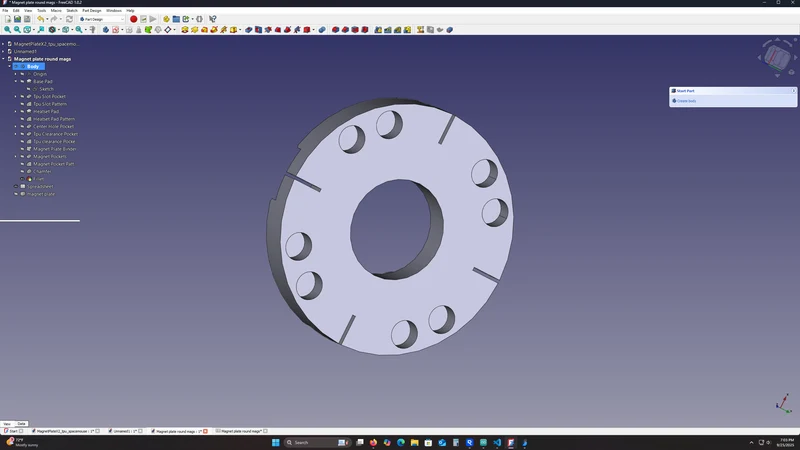Open File Explorer from taskbar
Image resolution: width=800 pixels, height=450 pixels.
tap(414, 442)
